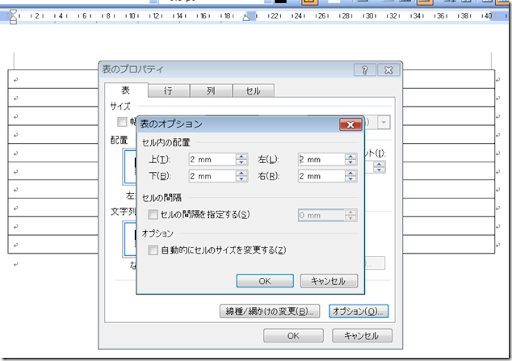Click OK in 表のプロパティ dialog
Screen dimensions: 512x361
click(293, 336)
